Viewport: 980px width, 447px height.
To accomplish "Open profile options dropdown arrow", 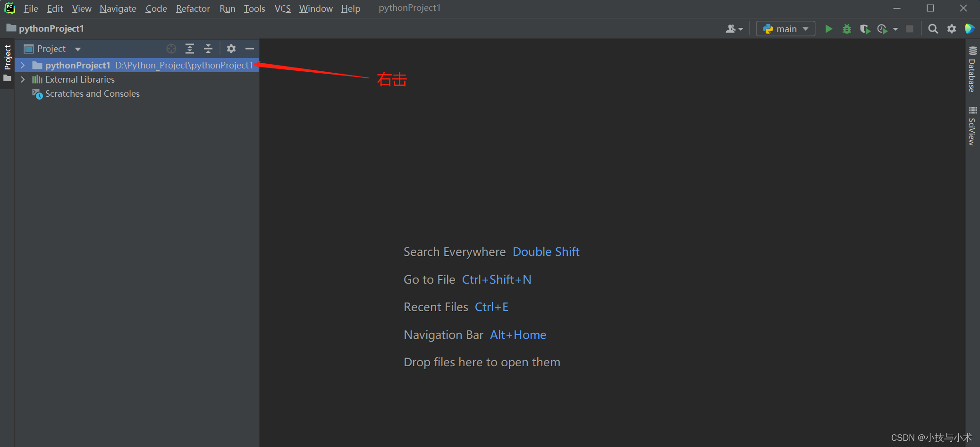I will pyautogui.click(x=896, y=29).
